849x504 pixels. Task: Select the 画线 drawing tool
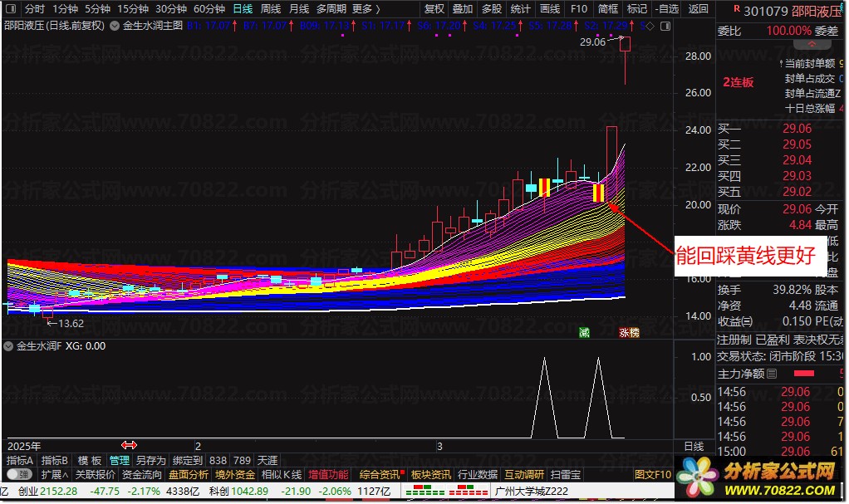point(550,8)
